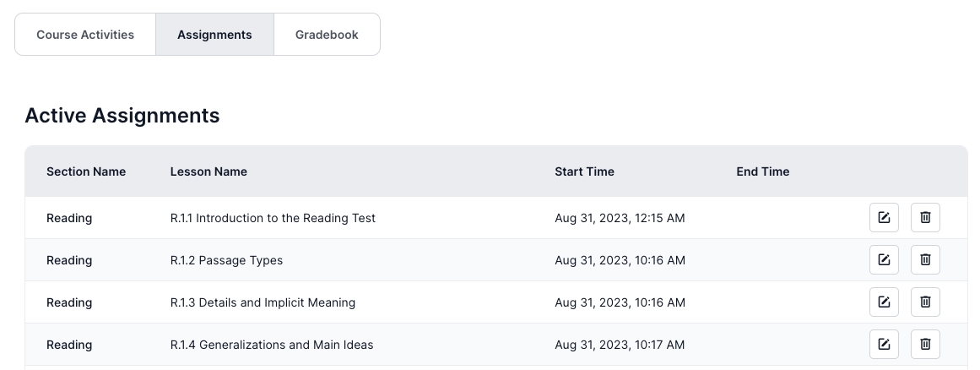Screen dimensions: 980x370
Task: Open the Gradebook tab
Action: pyautogui.click(x=327, y=35)
